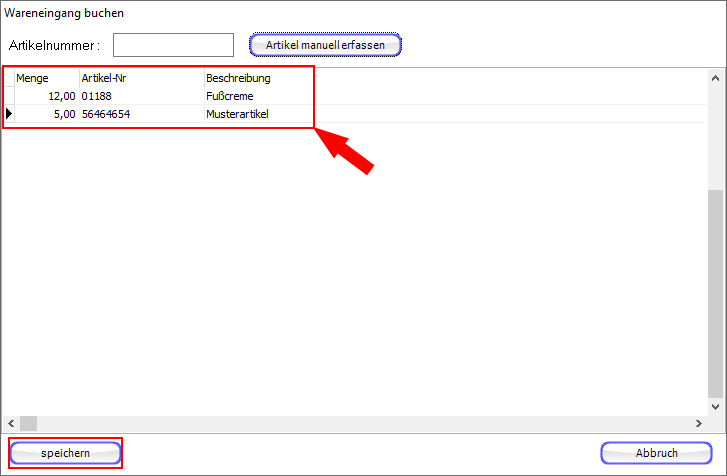
Task: Click the 'Artikel-Nr' column header
Action: (140, 78)
